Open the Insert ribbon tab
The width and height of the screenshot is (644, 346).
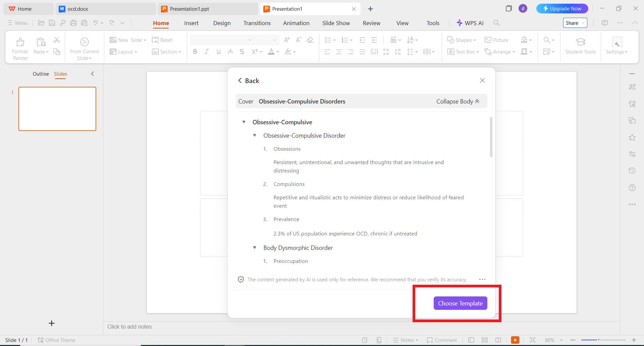191,23
